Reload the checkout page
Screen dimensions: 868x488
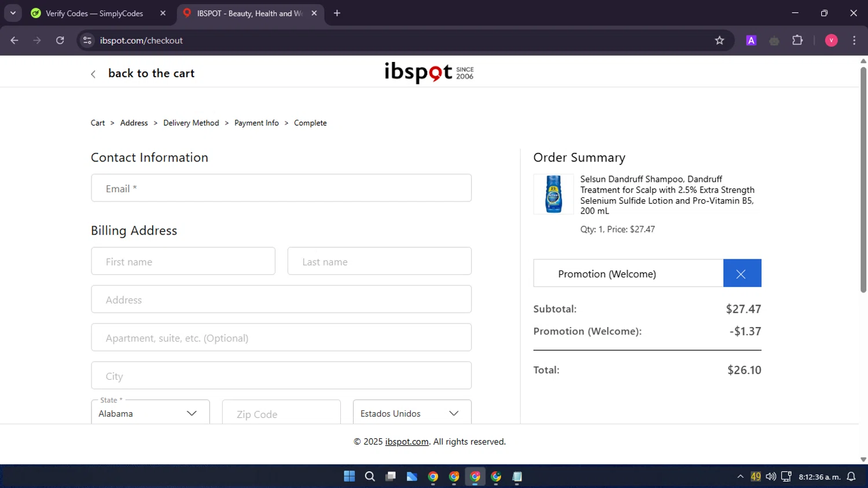pos(60,41)
